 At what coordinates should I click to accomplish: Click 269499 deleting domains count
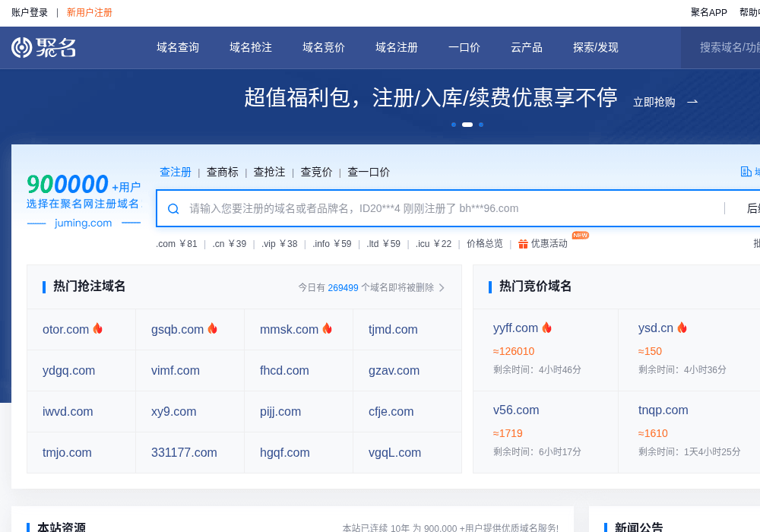click(344, 288)
